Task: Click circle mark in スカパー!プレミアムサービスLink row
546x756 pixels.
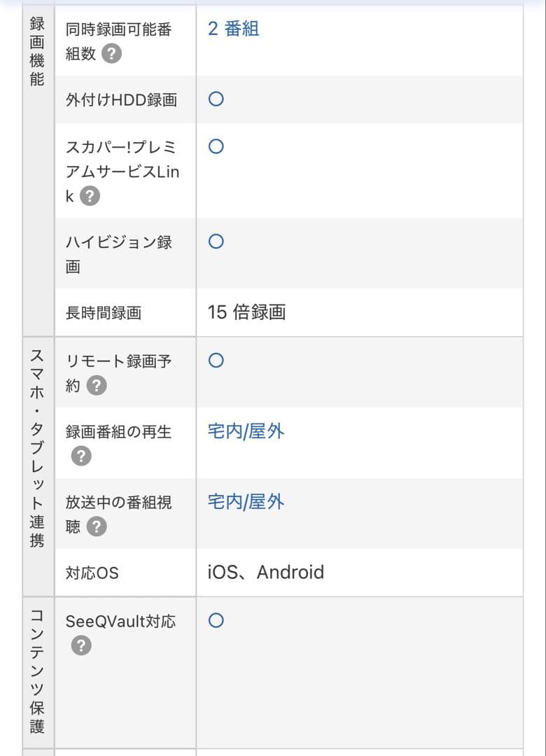Action: (x=216, y=146)
